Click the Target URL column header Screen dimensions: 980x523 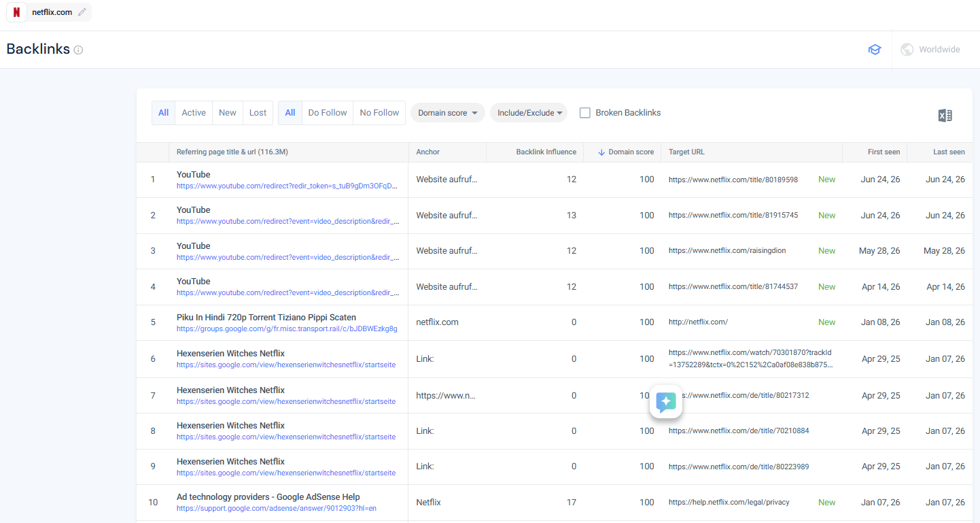(x=686, y=152)
